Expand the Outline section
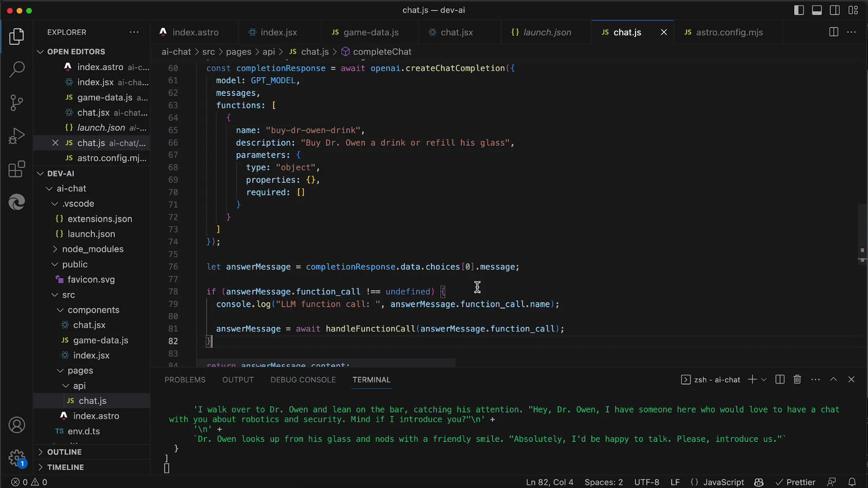This screenshot has width=868, height=488. click(64, 452)
